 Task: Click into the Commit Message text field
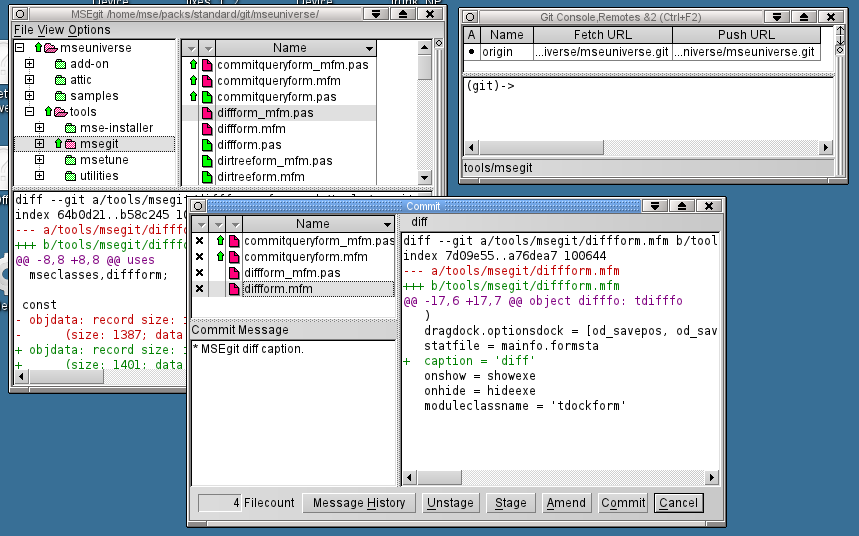tap(293, 412)
